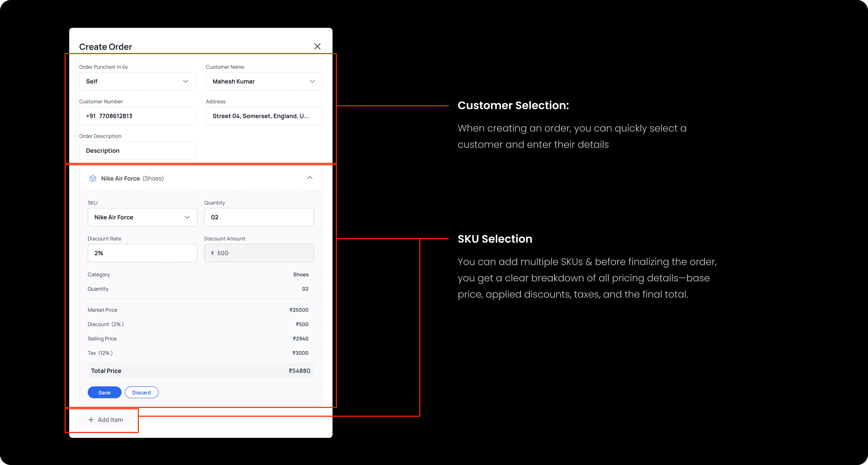Screen dimensions: 868x465
Task: Click the Create Order title
Action: [105, 47]
